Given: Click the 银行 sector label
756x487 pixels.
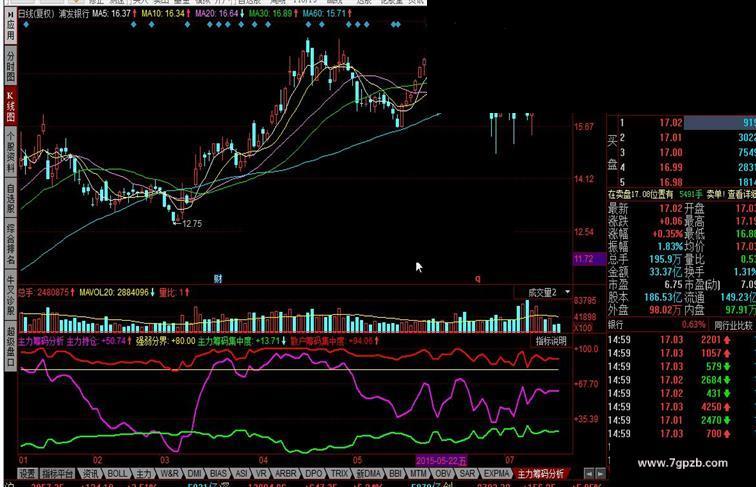Looking at the screenshot, I should tap(616, 325).
